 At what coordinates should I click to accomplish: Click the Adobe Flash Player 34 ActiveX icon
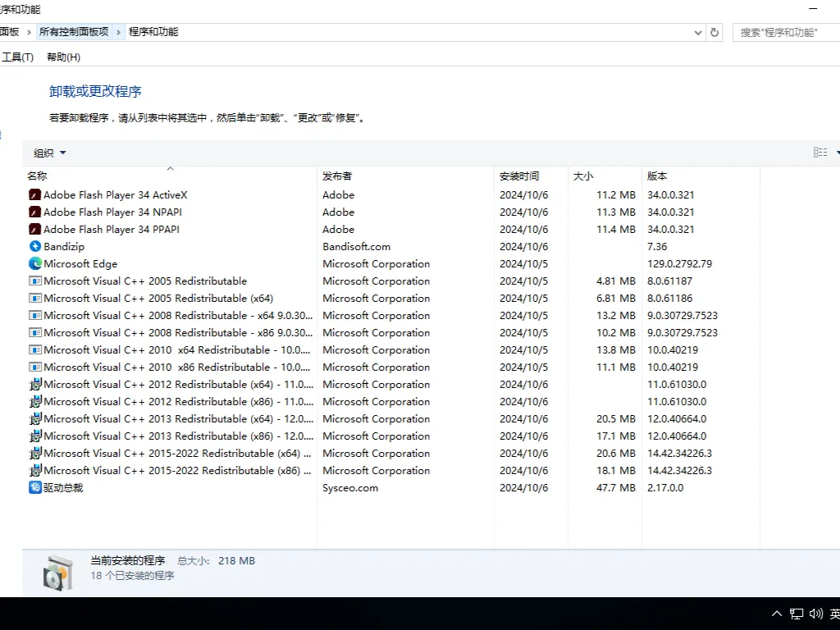(x=34, y=194)
